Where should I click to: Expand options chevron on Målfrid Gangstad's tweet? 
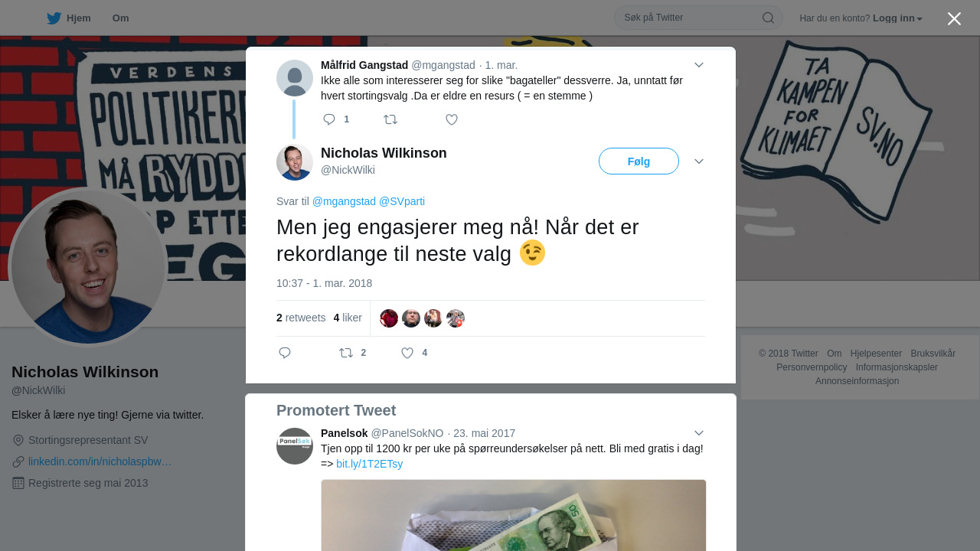pyautogui.click(x=699, y=65)
